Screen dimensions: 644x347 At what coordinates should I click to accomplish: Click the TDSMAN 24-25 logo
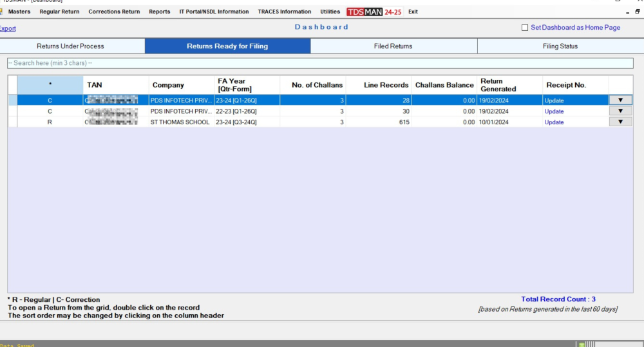coord(374,12)
